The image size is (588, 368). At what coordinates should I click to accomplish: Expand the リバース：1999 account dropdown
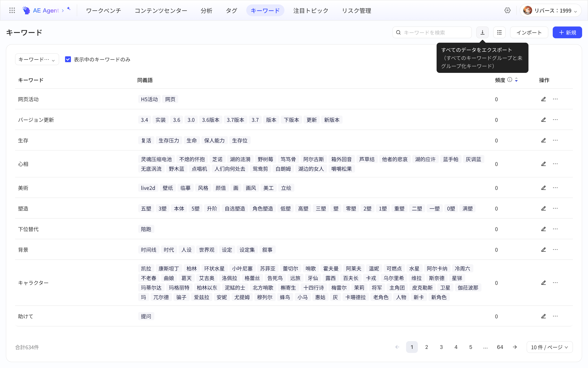550,10
